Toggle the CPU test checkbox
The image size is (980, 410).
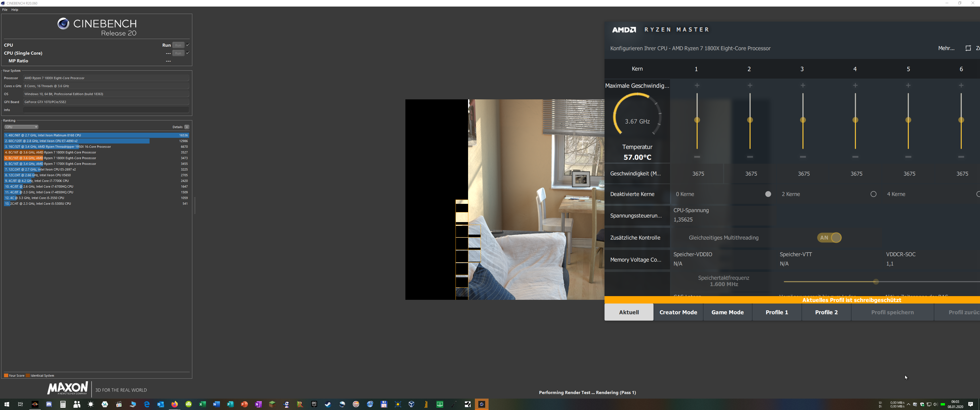[187, 45]
